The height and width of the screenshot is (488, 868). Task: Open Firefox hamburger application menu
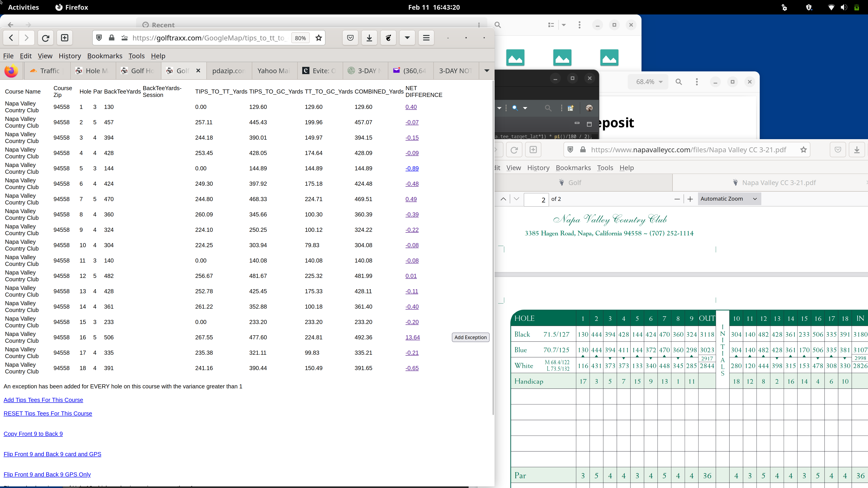[426, 38]
